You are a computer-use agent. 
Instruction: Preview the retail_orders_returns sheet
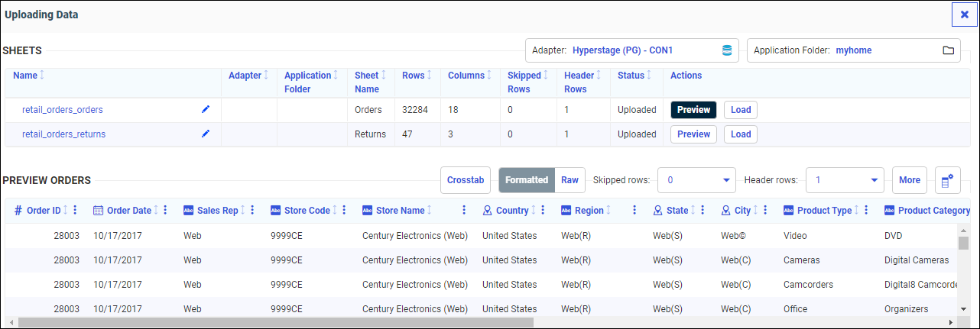click(693, 134)
